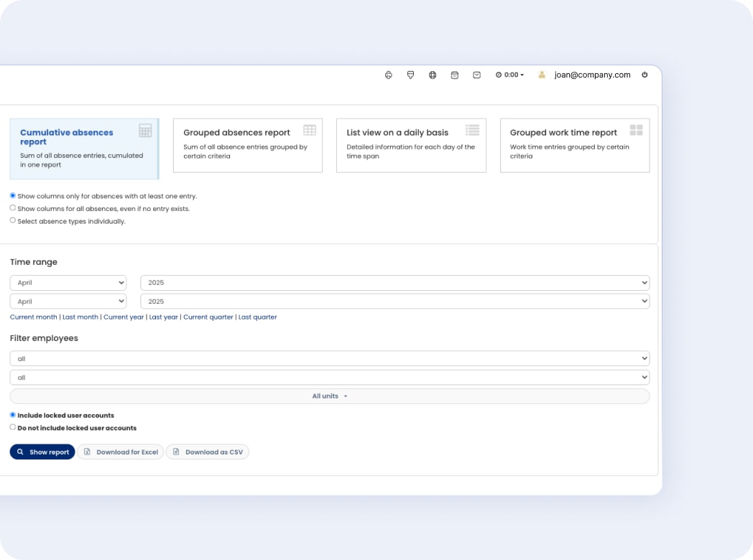Expand the 'All units' dropdown
The height and width of the screenshot is (560, 753).
329,396
